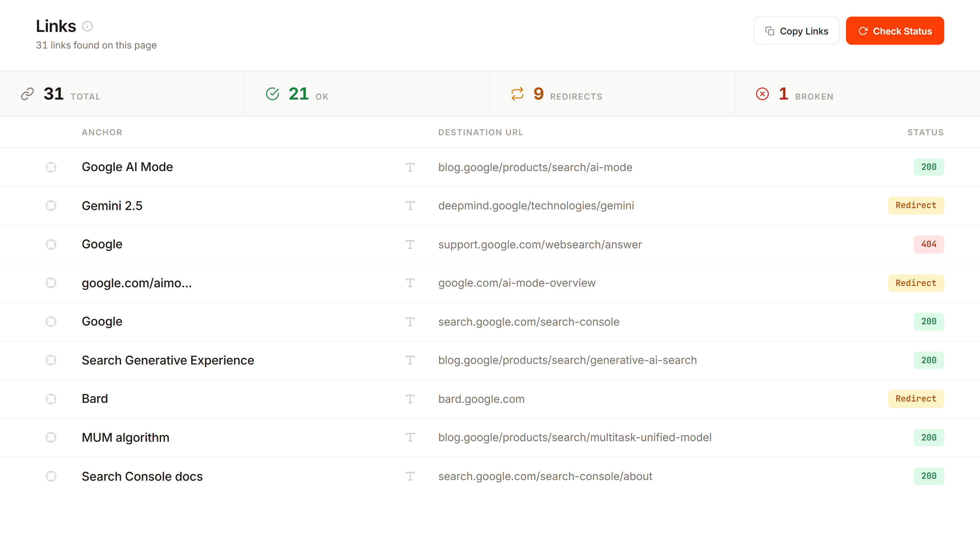Select the Total links filter showing 31

tap(122, 94)
